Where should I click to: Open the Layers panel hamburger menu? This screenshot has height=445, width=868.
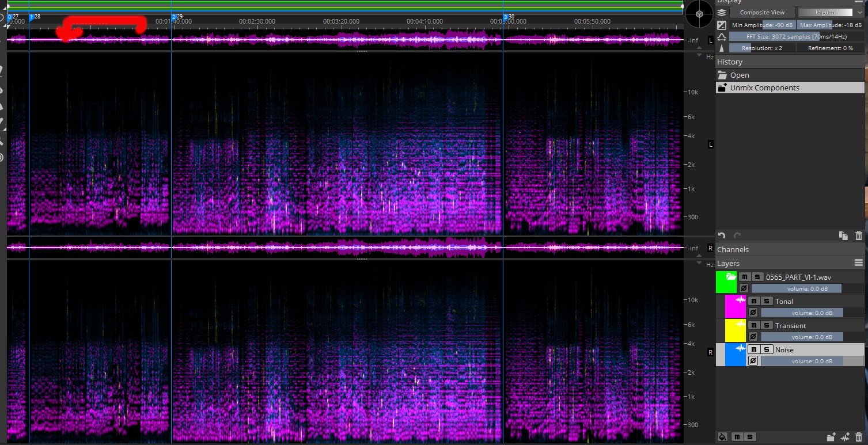click(859, 263)
